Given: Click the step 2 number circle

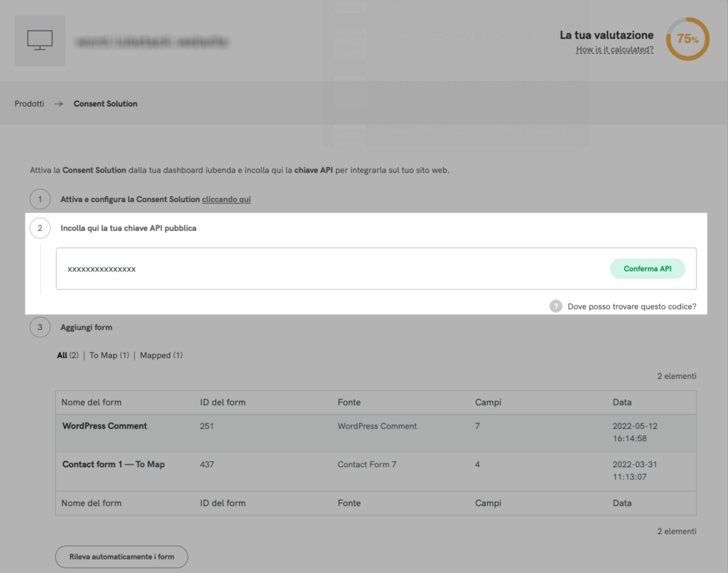Looking at the screenshot, I should coord(40,228).
